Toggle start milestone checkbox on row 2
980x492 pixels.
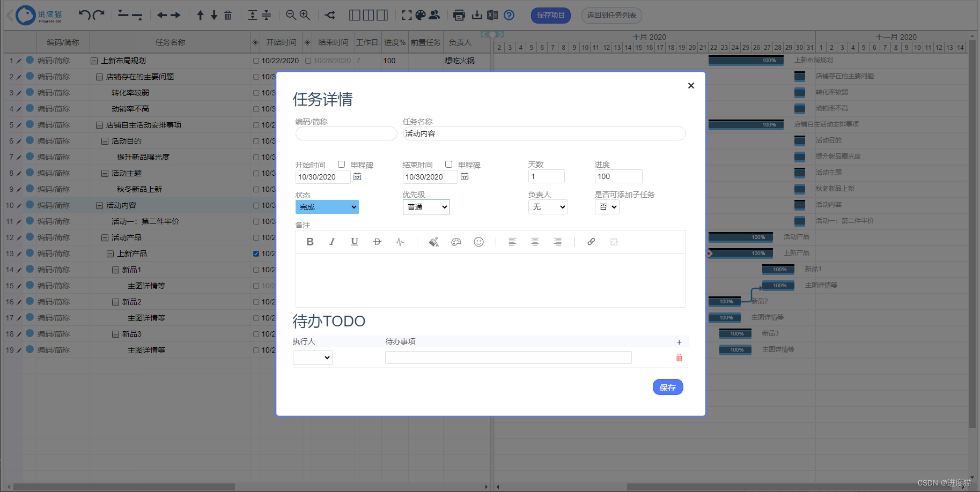pos(256,77)
